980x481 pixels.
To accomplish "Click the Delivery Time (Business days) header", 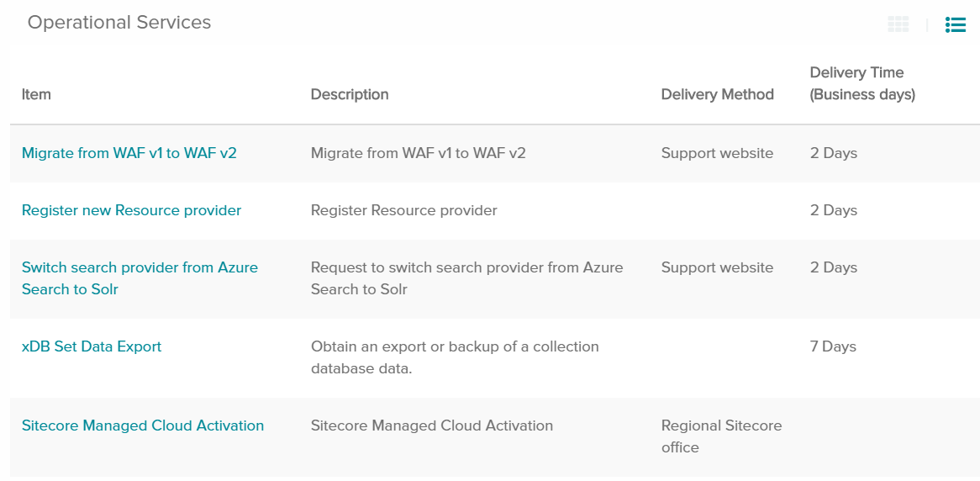I will (x=862, y=83).
